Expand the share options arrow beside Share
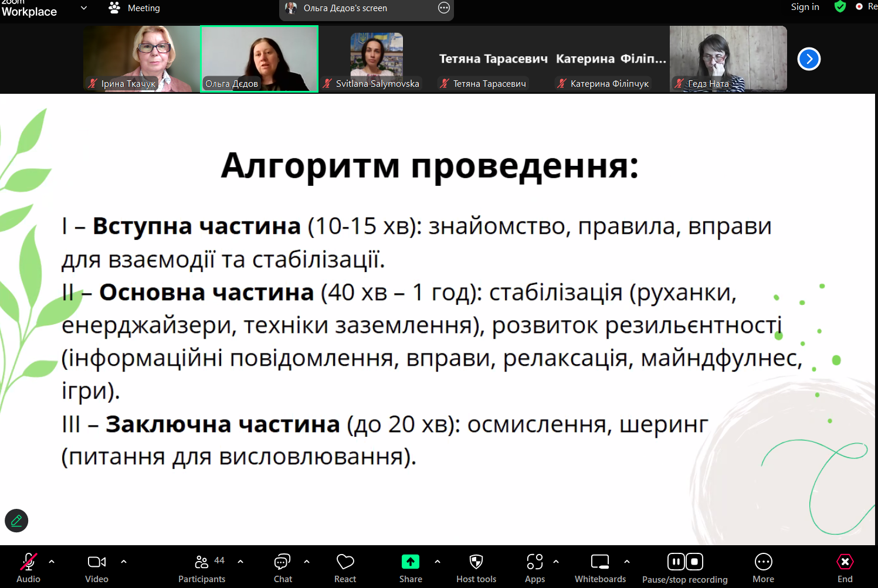The height and width of the screenshot is (588, 878). point(438,562)
